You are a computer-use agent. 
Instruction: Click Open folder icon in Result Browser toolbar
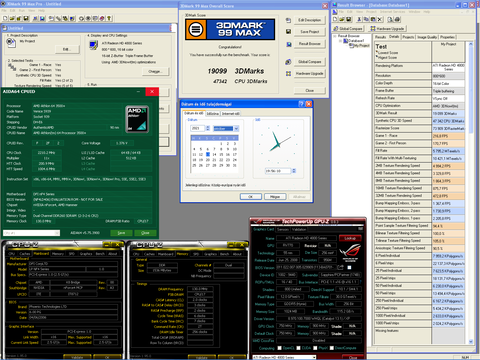[x=342, y=19]
